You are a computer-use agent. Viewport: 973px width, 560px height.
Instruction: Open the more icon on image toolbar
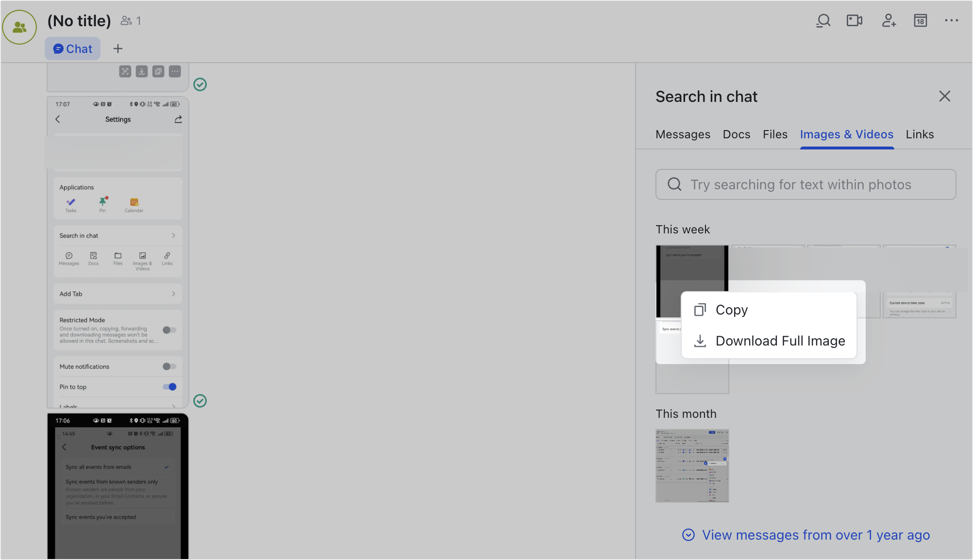[175, 71]
